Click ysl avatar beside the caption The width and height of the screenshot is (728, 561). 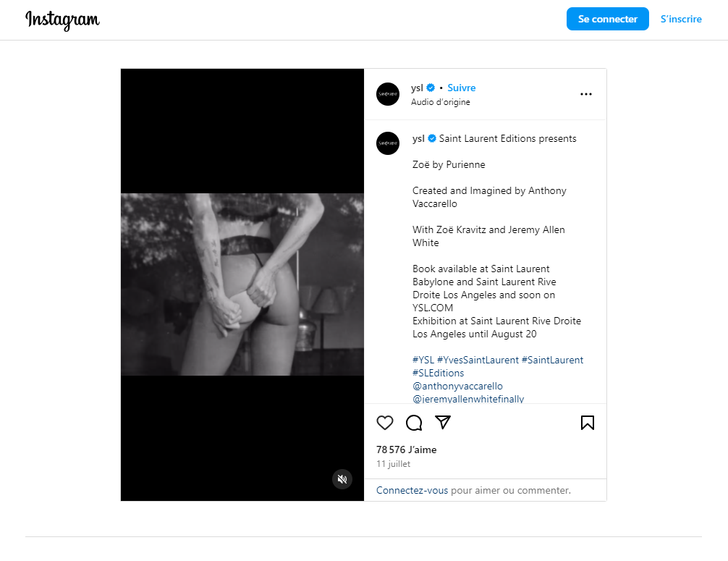point(388,143)
